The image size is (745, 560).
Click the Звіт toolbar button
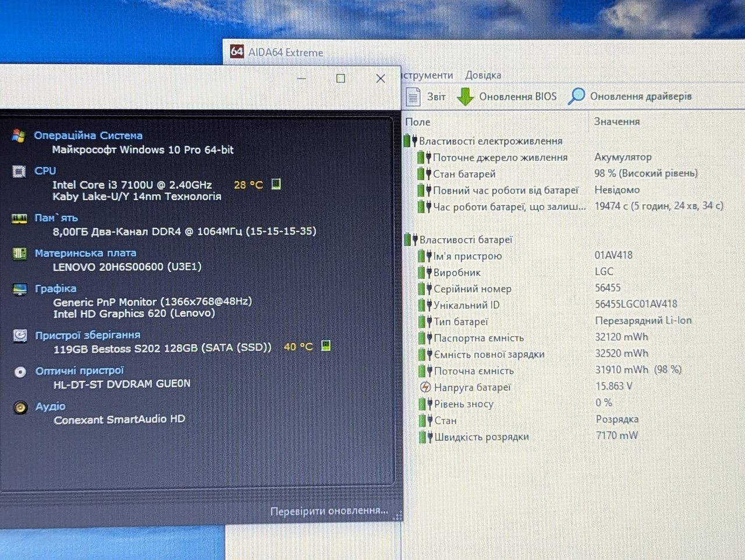click(x=425, y=97)
